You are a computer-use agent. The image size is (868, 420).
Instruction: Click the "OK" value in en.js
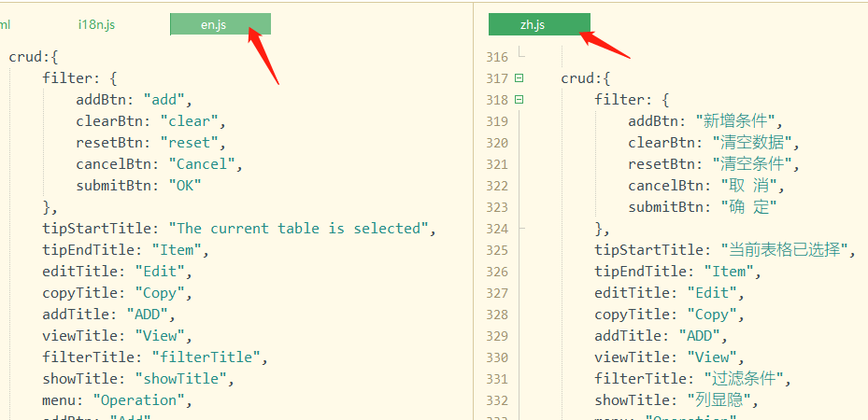tap(185, 186)
